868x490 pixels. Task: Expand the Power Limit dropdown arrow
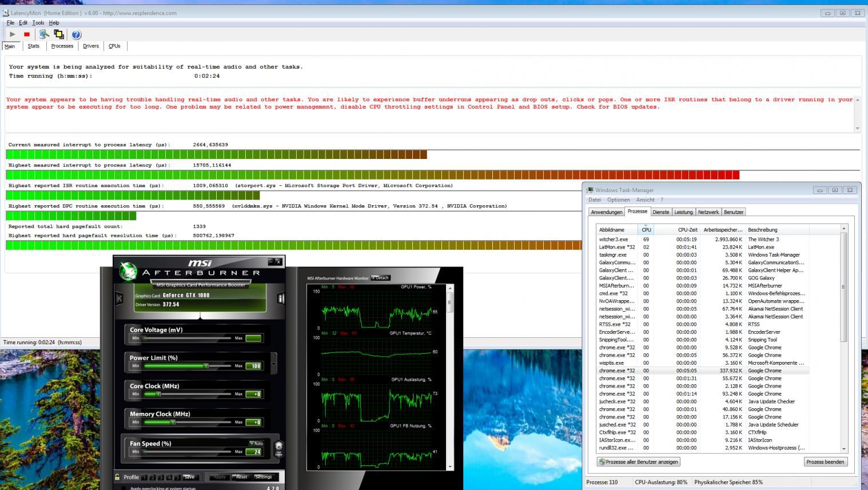(273, 362)
